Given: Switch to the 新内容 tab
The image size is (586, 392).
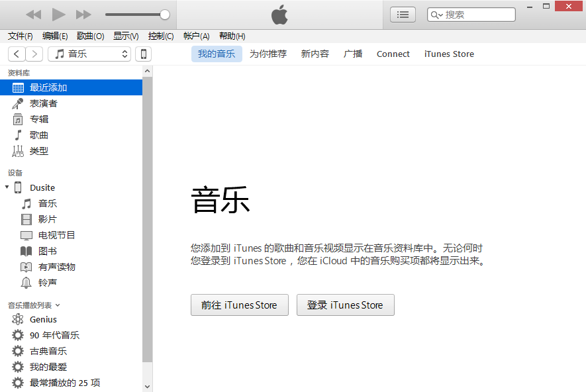Looking at the screenshot, I should pyautogui.click(x=315, y=54).
